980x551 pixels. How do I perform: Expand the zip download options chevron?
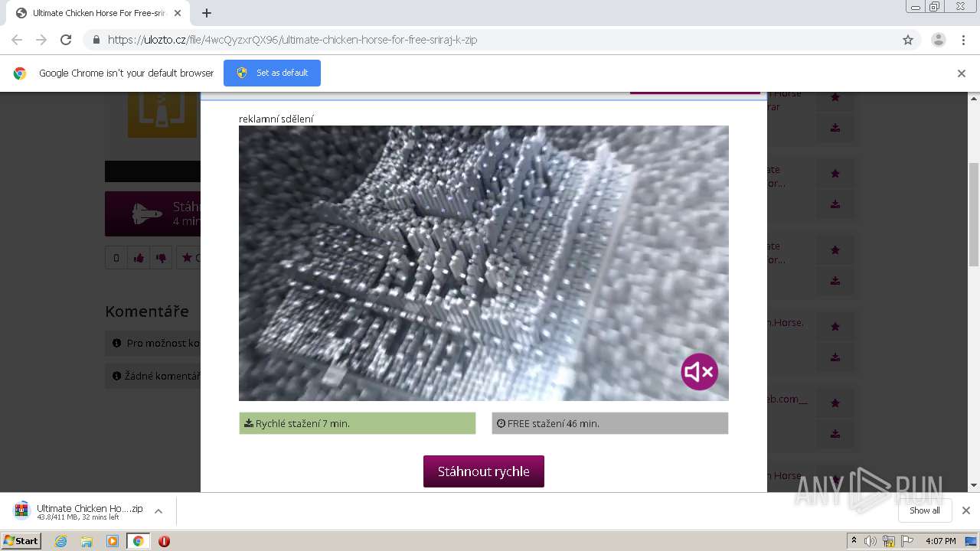pos(158,511)
